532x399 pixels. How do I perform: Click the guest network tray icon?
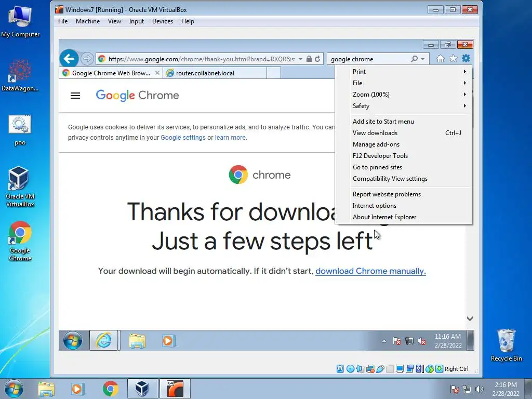tap(409, 341)
